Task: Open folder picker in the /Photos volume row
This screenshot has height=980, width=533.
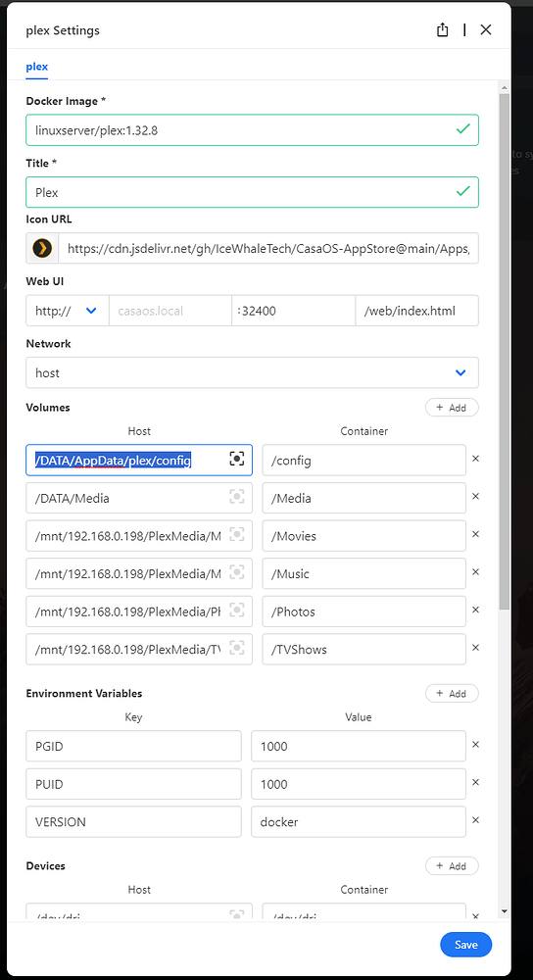Action: click(x=237, y=610)
